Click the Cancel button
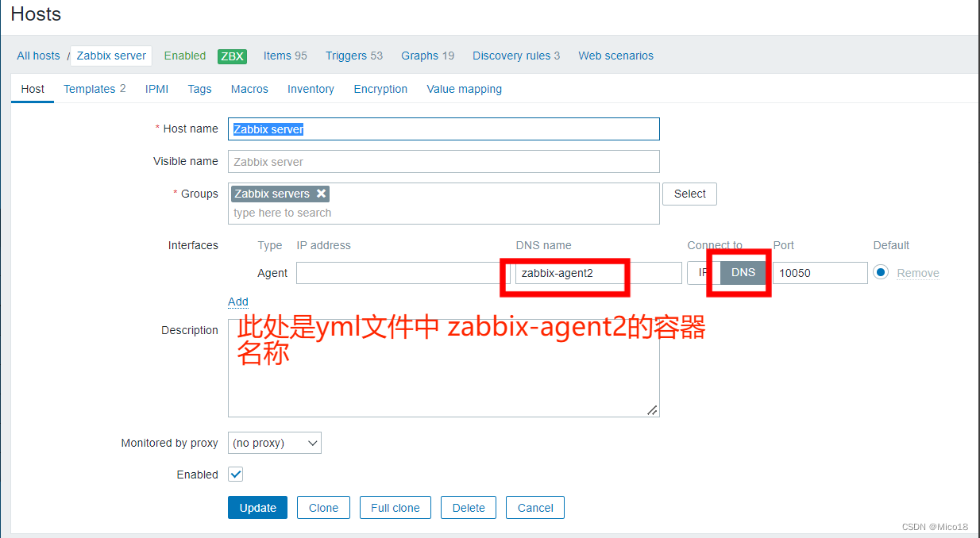The height and width of the screenshot is (538, 980). click(535, 508)
